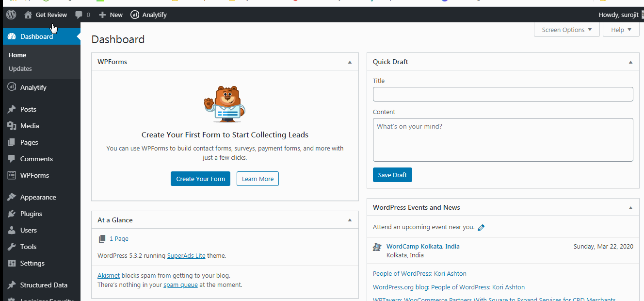Open the Help dropdown tab
644x301 pixels.
point(621,30)
